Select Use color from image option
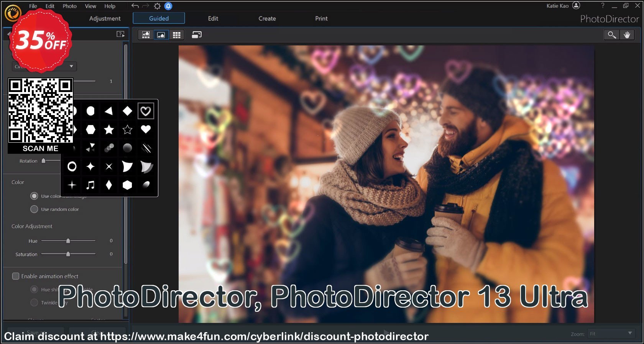The width and height of the screenshot is (644, 344). [34, 196]
